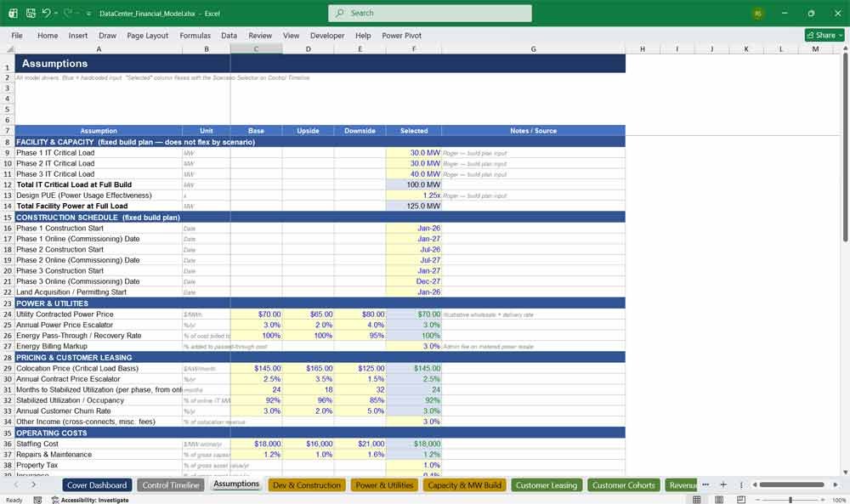Click the macro recording icon in status bar

click(37, 500)
